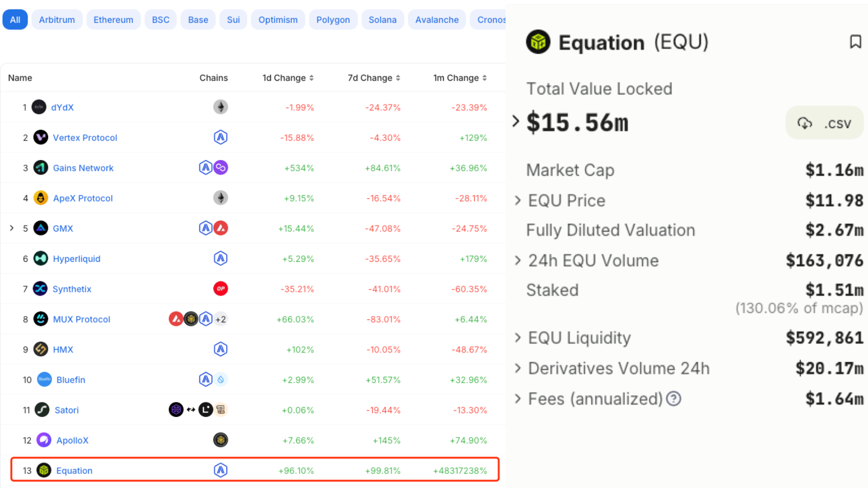Click the Polygon chain icon in Gains Network row
This screenshot has height=488, width=868.
tap(220, 168)
